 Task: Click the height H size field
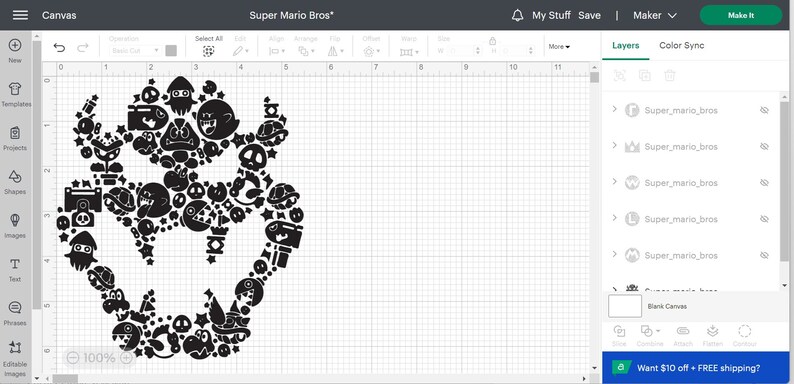[x=513, y=51]
